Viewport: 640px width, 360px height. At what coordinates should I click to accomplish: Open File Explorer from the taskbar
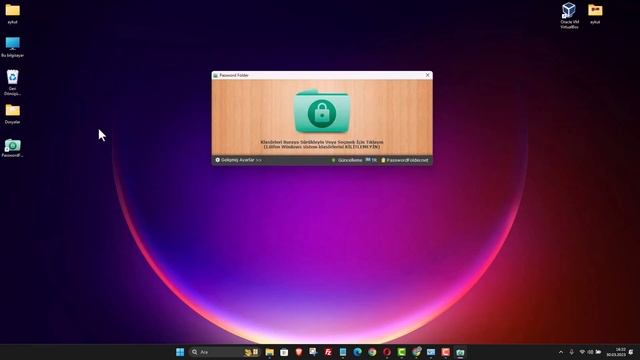[269, 352]
